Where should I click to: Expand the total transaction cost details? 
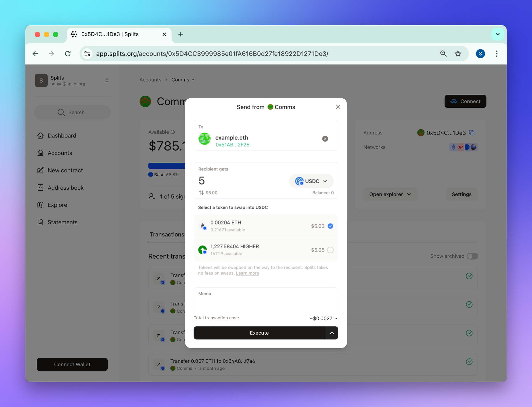point(323,318)
